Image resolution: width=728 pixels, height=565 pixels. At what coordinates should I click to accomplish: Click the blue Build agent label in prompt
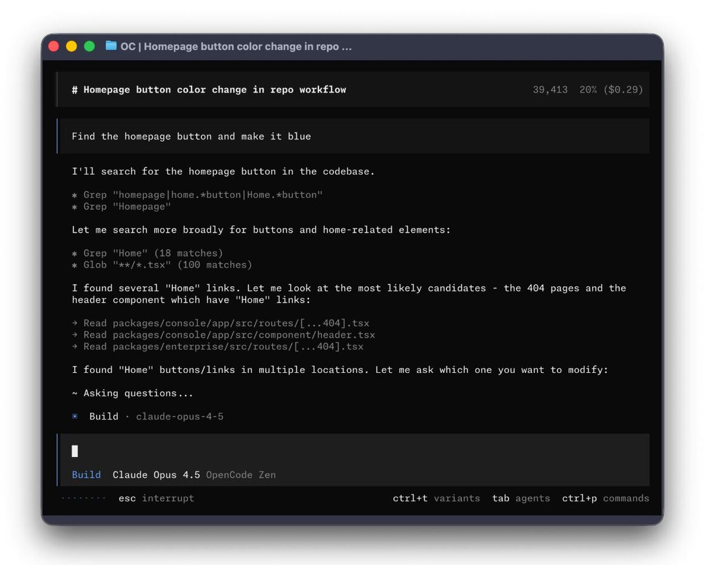pos(86,475)
